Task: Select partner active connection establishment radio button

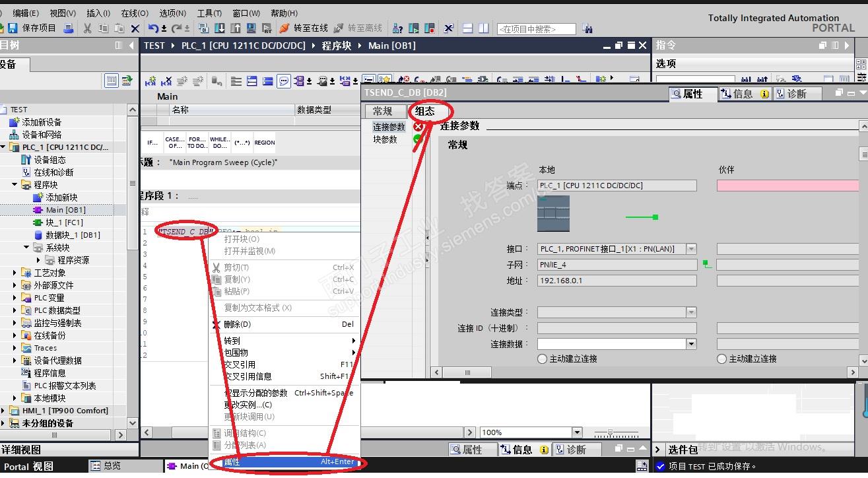Action: tap(721, 358)
